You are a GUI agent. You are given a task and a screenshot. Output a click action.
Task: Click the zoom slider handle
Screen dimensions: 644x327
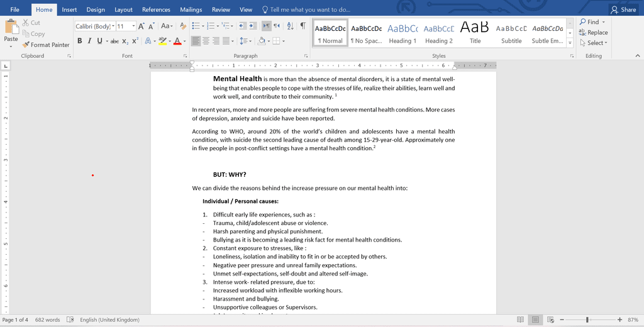[x=588, y=319]
